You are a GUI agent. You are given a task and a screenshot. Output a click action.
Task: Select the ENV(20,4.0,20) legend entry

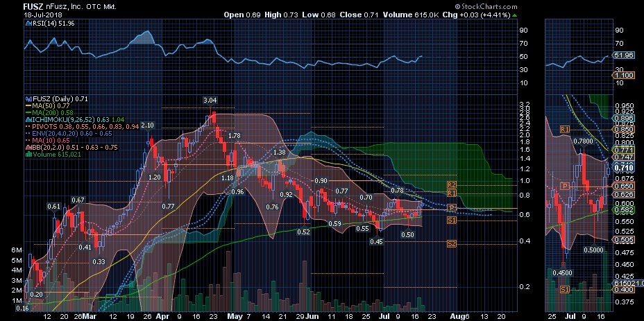pos(69,133)
